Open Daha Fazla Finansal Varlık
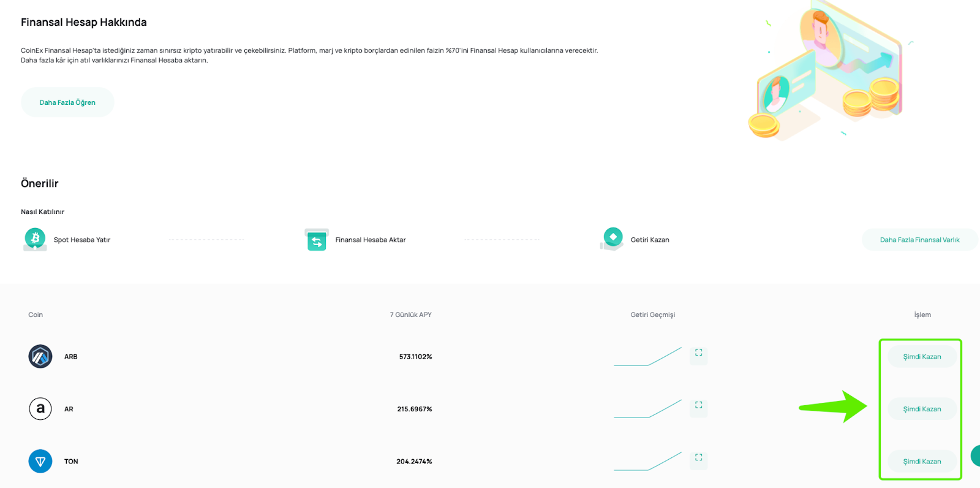The image size is (980, 488). tap(919, 240)
